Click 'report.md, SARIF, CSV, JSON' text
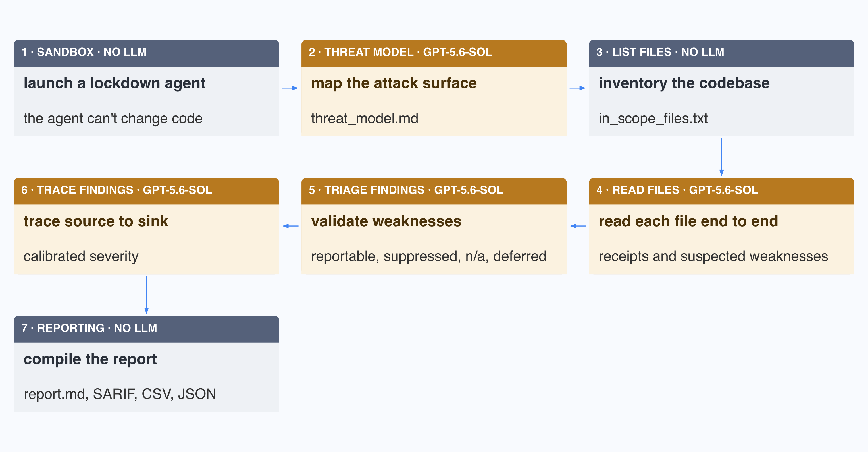The image size is (868, 452). tap(120, 394)
